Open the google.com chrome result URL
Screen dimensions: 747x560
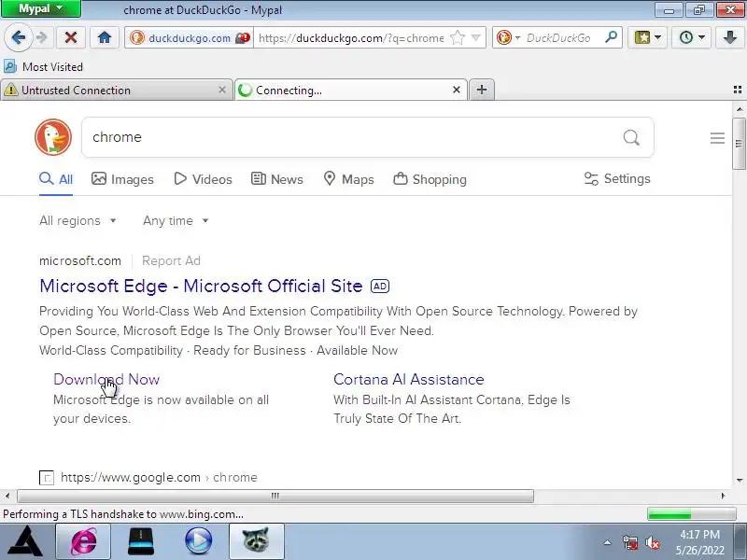pos(159,477)
